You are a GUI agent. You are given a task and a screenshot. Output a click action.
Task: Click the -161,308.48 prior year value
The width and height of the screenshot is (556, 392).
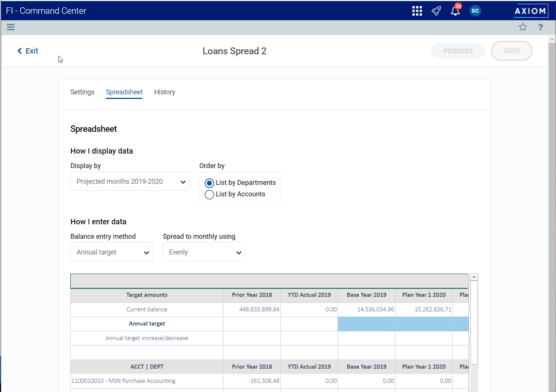[x=264, y=381]
